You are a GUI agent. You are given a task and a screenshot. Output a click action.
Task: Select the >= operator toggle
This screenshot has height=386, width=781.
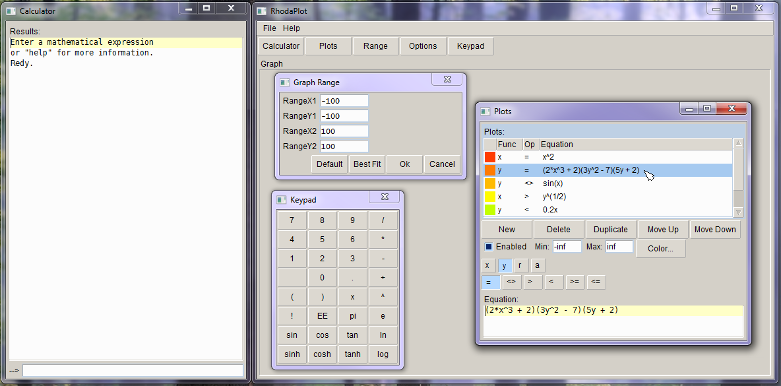(x=574, y=282)
